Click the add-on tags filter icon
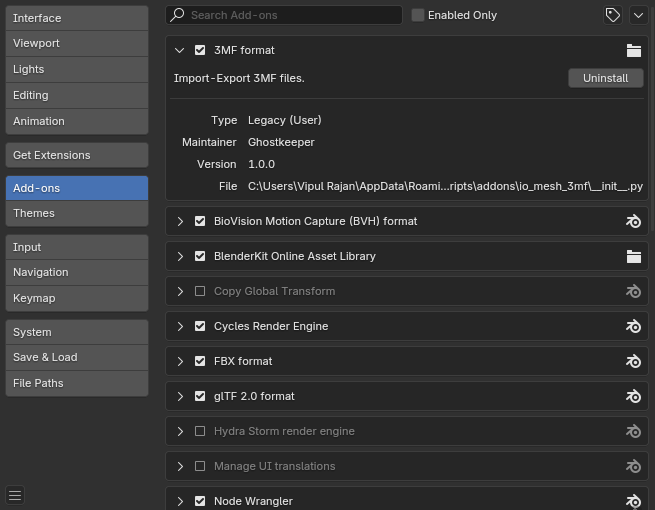Viewport: 655px width, 510px height. pyautogui.click(x=612, y=15)
